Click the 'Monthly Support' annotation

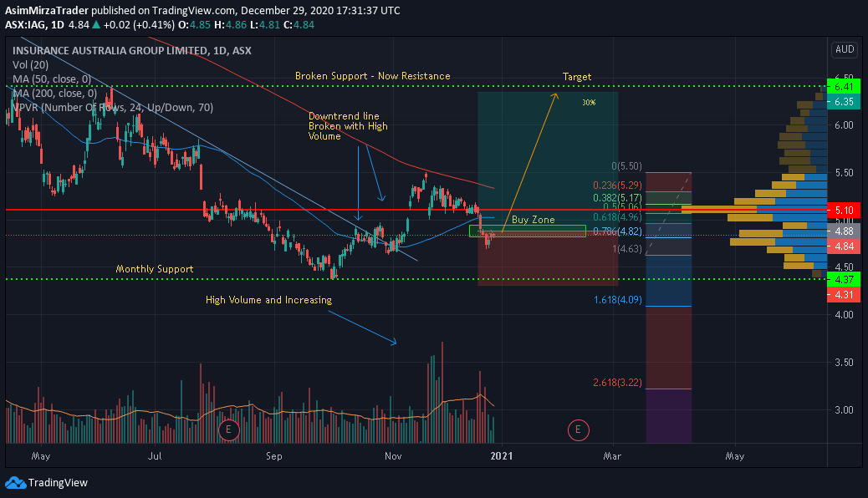pyautogui.click(x=155, y=269)
